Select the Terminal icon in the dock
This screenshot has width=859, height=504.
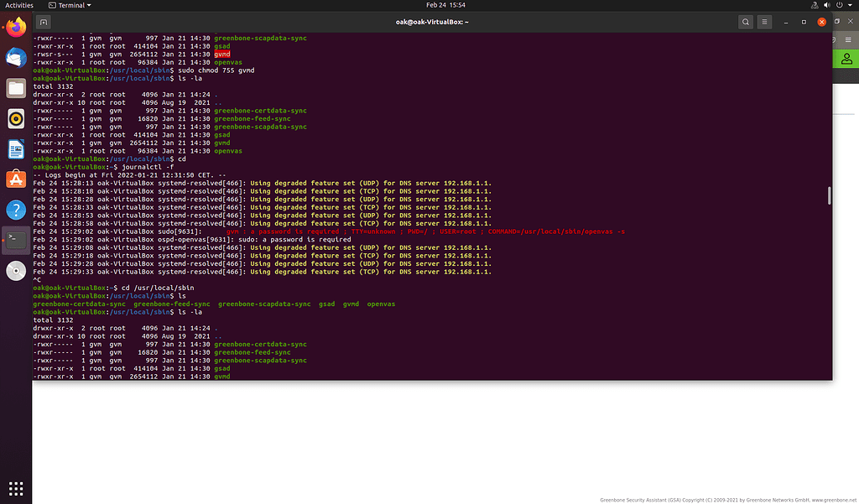tap(16, 240)
